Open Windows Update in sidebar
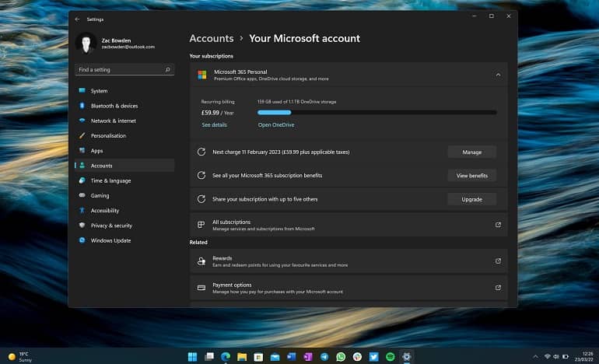Screen dimensions: 599x364 coord(124,240)
